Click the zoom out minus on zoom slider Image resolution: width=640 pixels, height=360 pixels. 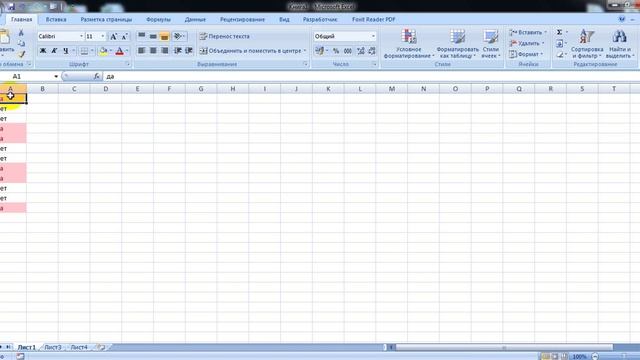(595, 356)
